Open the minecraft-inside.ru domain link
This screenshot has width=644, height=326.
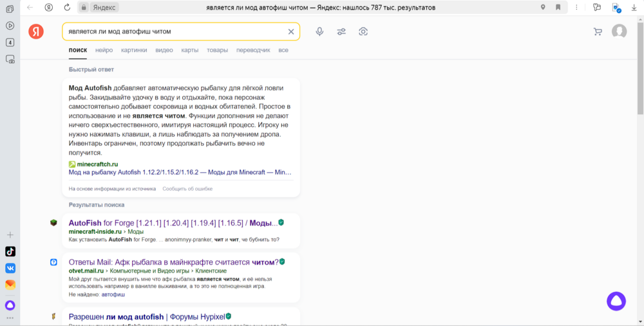[x=95, y=232]
